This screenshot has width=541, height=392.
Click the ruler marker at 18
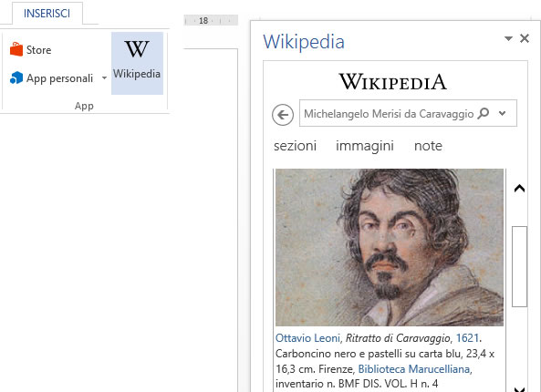click(203, 21)
